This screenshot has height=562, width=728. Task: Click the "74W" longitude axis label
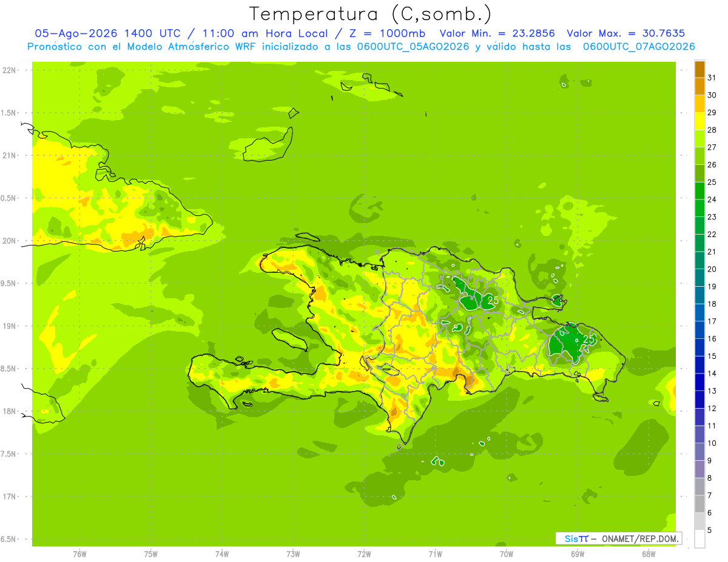[x=222, y=554]
